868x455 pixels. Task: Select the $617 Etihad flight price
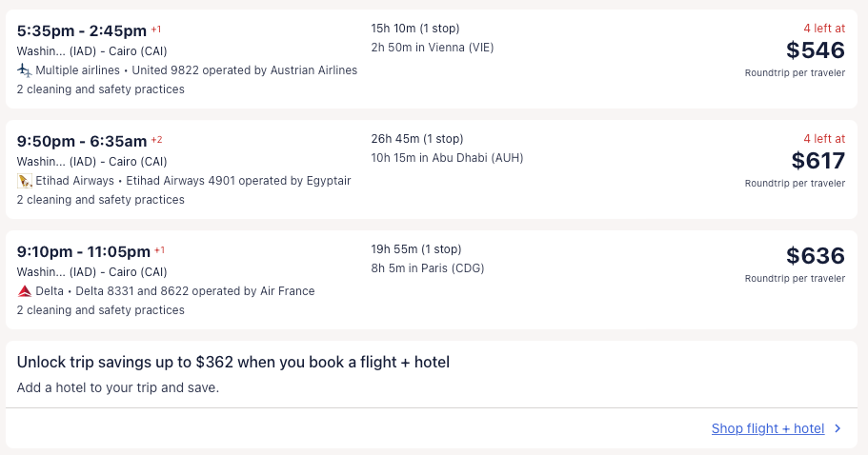coord(818,161)
